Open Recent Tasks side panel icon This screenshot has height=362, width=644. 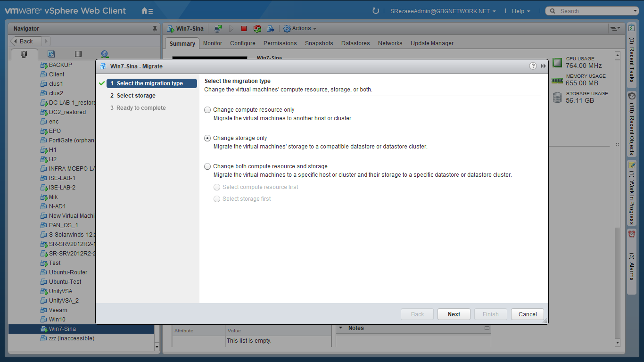click(631, 28)
